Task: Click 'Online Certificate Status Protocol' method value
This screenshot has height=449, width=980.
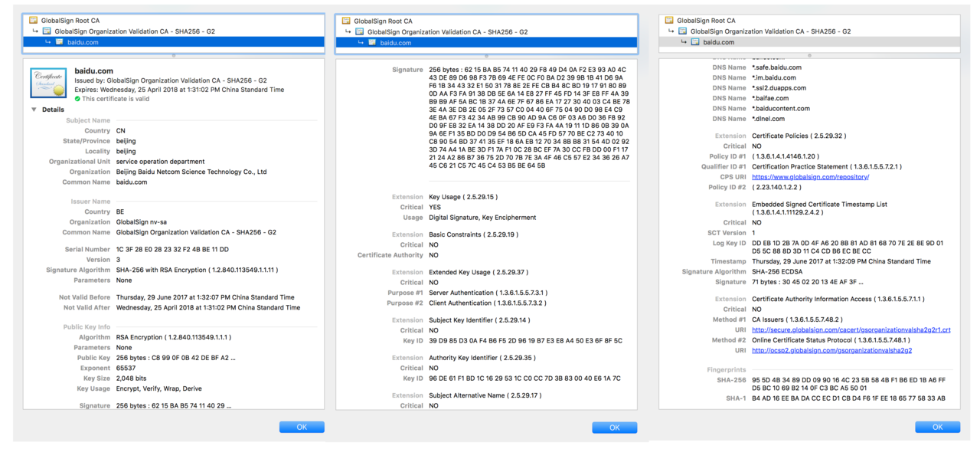Action: click(x=831, y=340)
